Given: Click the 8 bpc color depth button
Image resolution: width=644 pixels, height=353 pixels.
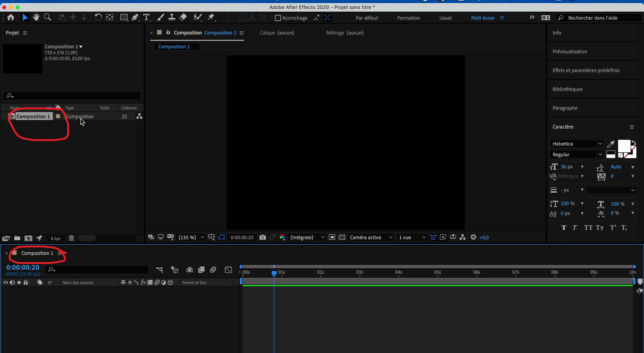Looking at the screenshot, I should coord(56,238).
